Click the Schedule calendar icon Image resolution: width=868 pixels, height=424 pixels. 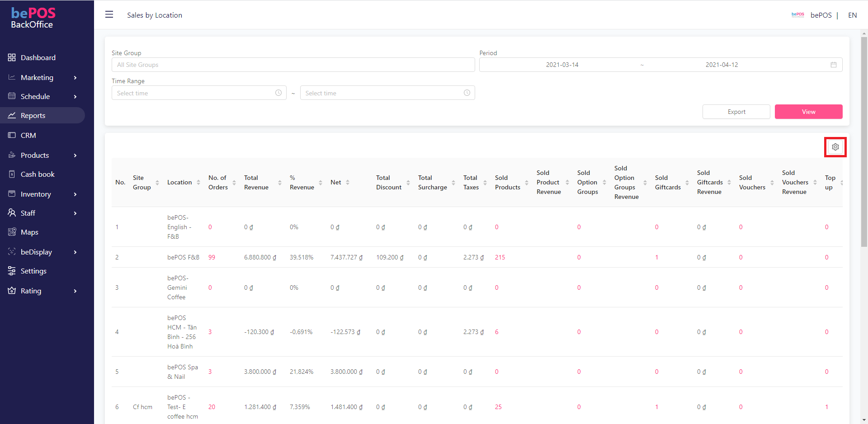click(12, 96)
